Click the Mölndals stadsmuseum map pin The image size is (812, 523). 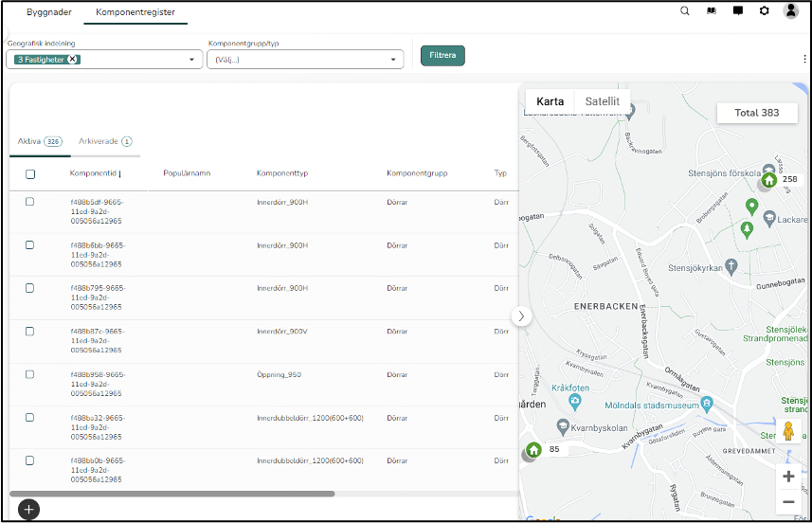707,403
